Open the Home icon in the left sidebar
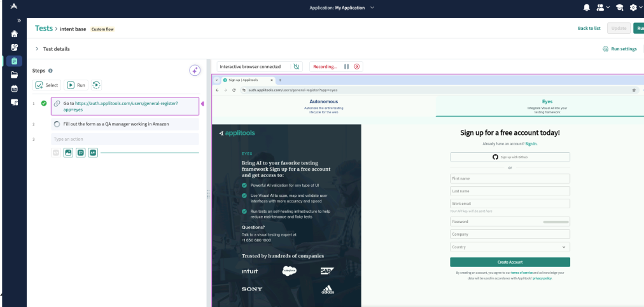Image resolution: width=644 pixels, height=307 pixels. pos(14,34)
